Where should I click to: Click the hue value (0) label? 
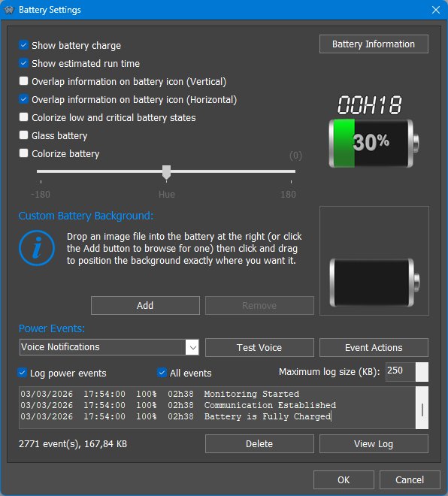pos(296,156)
